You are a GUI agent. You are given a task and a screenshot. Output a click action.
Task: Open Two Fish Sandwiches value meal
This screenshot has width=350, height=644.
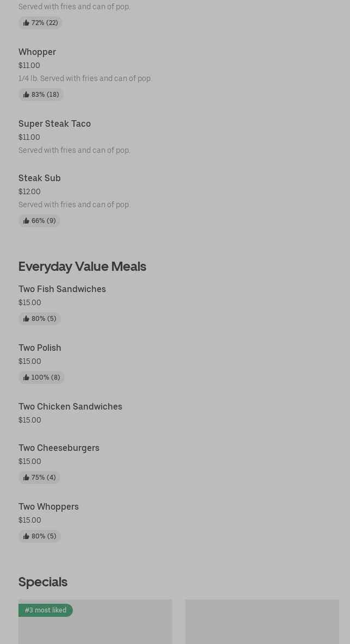point(62,289)
